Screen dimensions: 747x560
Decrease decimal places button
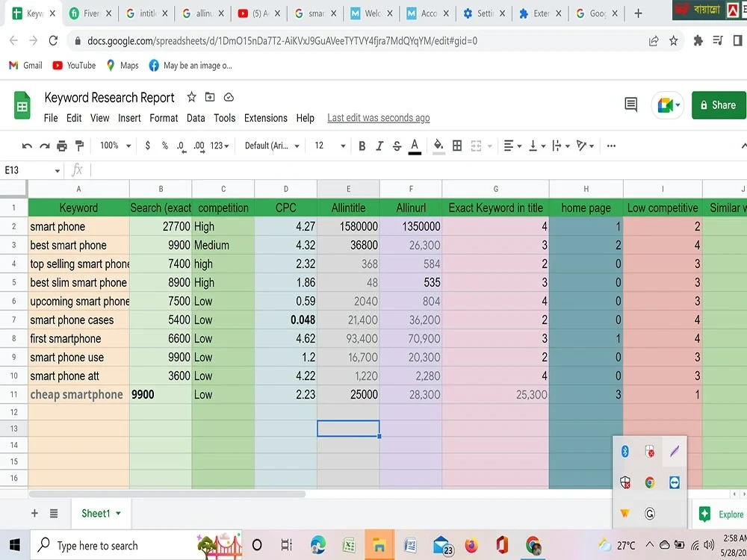coord(181,146)
